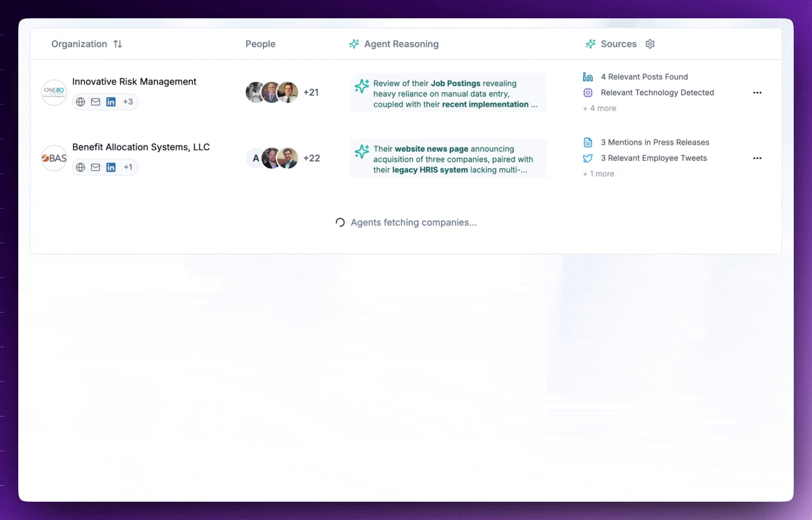This screenshot has width=812, height=520.
Task: Show '+ 1 more' sources
Action: click(598, 174)
